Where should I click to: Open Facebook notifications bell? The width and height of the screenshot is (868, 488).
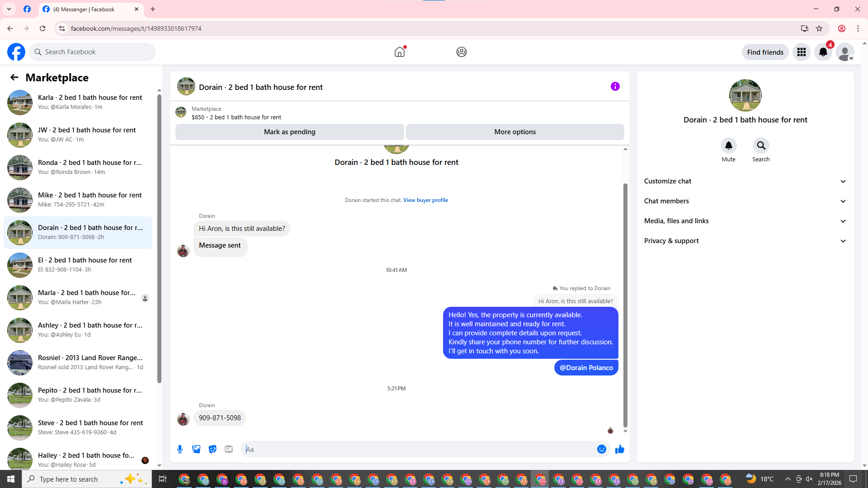point(823,52)
